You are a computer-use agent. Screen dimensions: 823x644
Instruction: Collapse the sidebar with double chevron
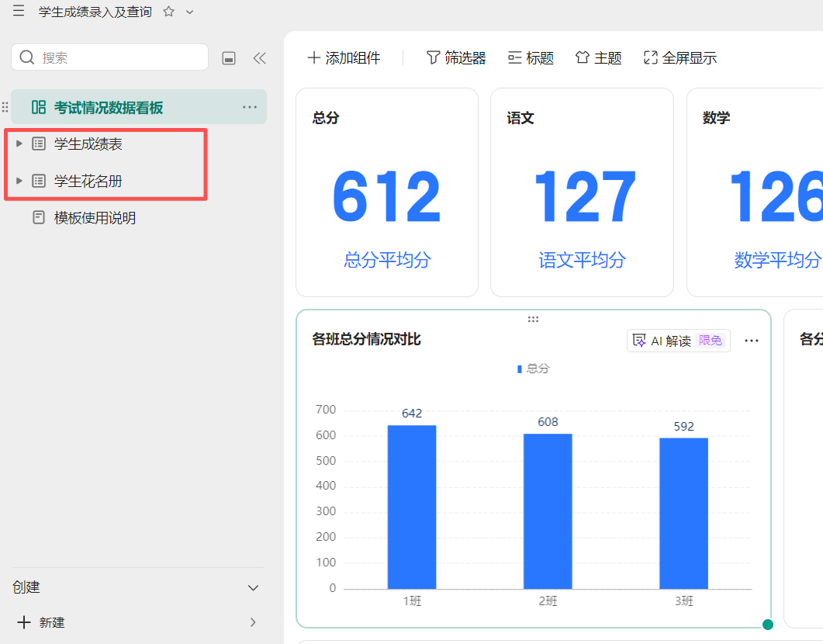(x=259, y=58)
